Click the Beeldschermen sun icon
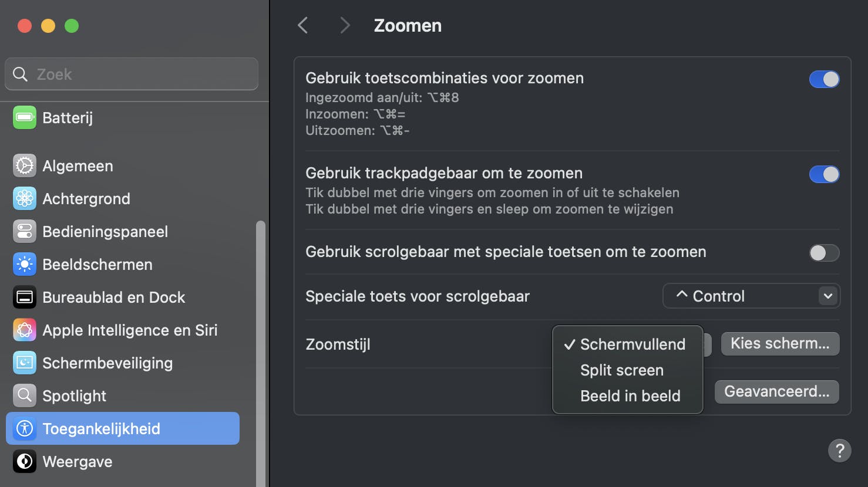Image resolution: width=868 pixels, height=487 pixels. (x=24, y=264)
